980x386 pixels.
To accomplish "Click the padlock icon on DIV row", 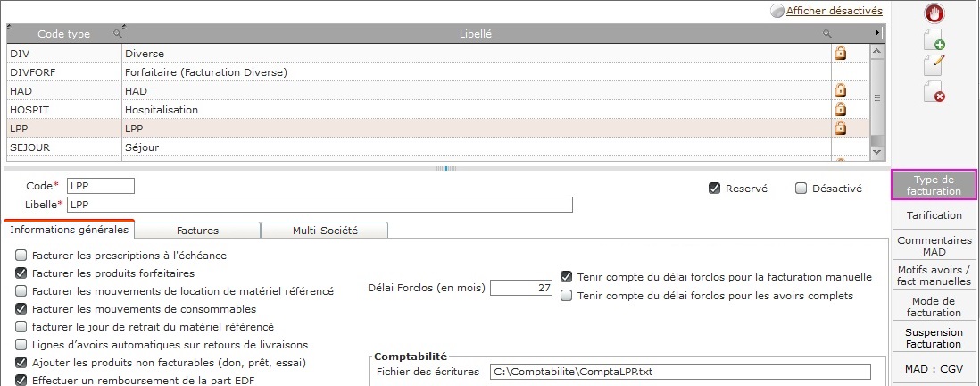I will click(841, 54).
